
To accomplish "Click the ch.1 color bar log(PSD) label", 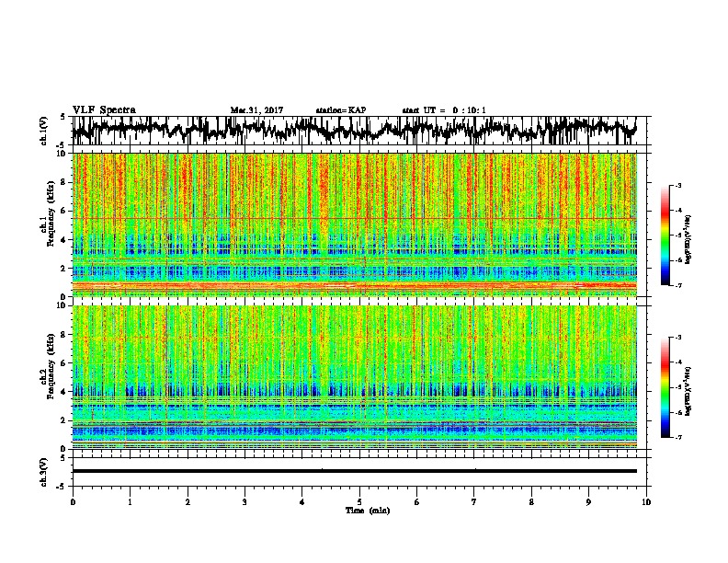I will [x=688, y=239].
